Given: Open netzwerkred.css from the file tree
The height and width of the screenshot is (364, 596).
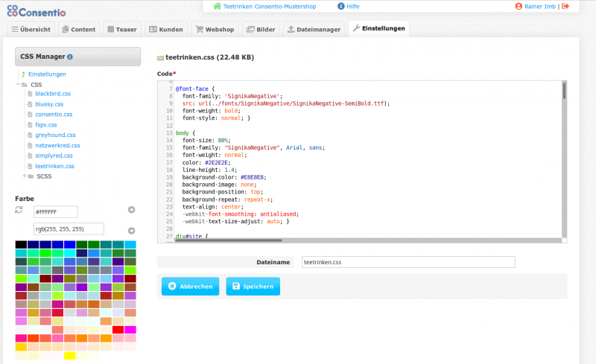Looking at the screenshot, I should coord(57,146).
